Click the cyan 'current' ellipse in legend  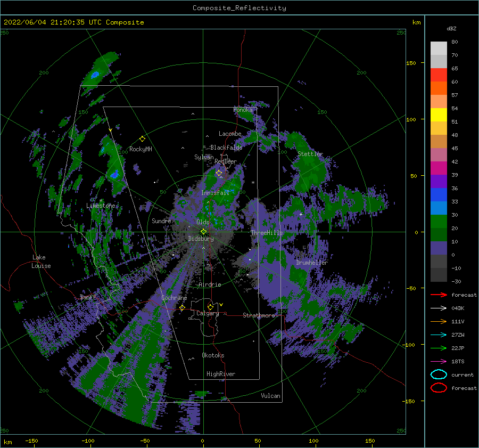[x=439, y=374]
